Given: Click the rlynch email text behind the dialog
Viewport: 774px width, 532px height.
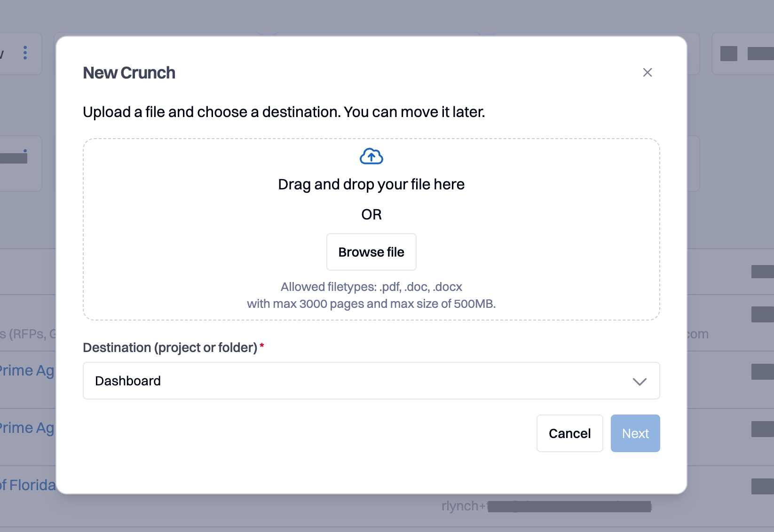Looking at the screenshot, I should [x=546, y=506].
